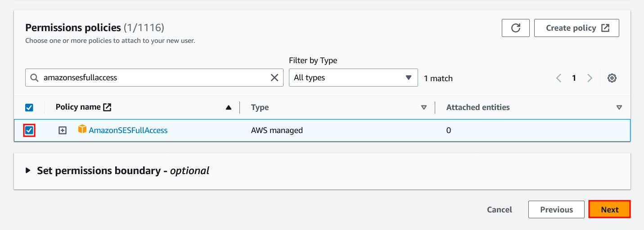
Task: Click the Create policy button
Action: click(x=576, y=28)
